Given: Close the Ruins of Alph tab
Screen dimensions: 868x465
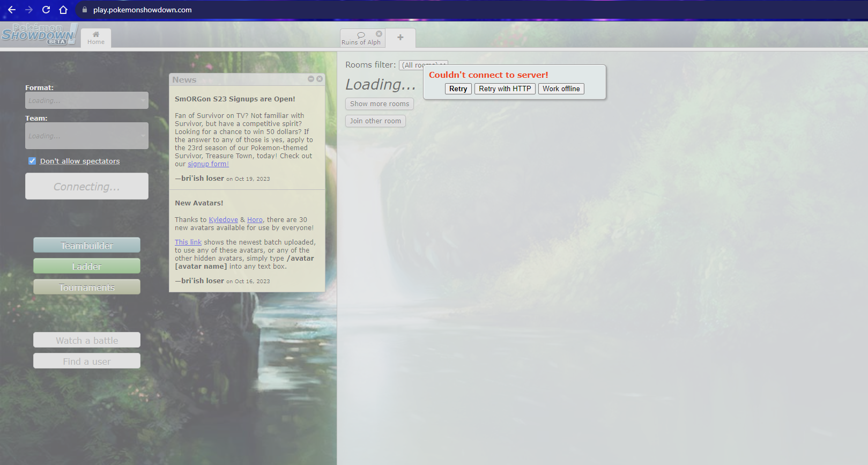Looking at the screenshot, I should [x=379, y=34].
